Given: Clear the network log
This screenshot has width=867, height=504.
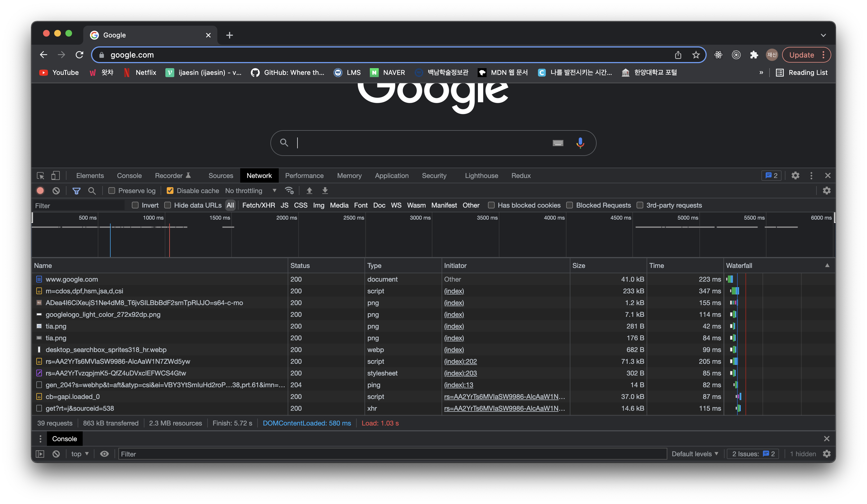Looking at the screenshot, I should point(56,191).
